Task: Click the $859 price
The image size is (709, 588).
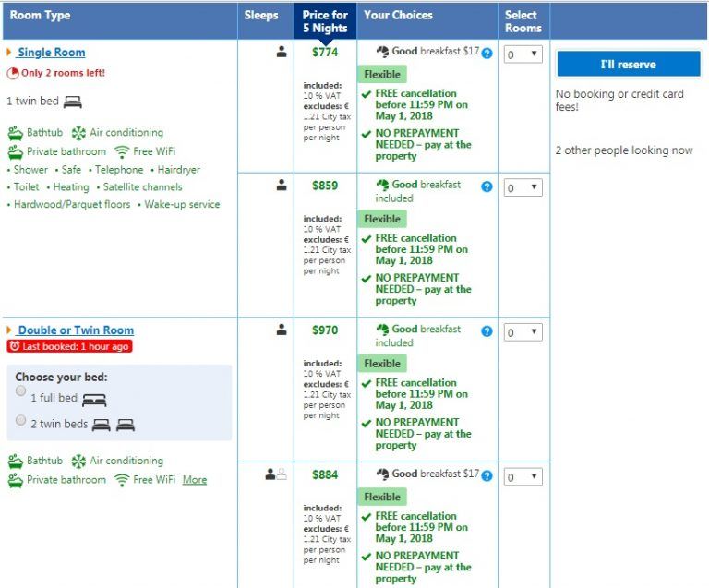Action: tap(325, 186)
